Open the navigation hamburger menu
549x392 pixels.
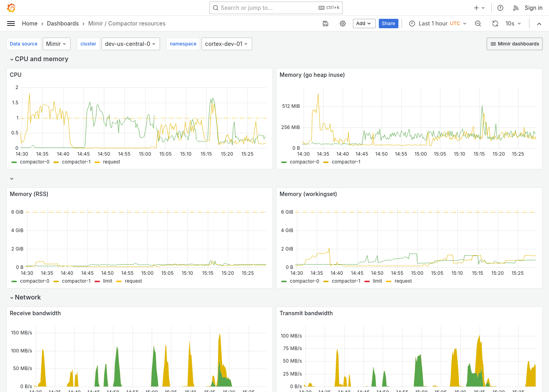tap(11, 24)
